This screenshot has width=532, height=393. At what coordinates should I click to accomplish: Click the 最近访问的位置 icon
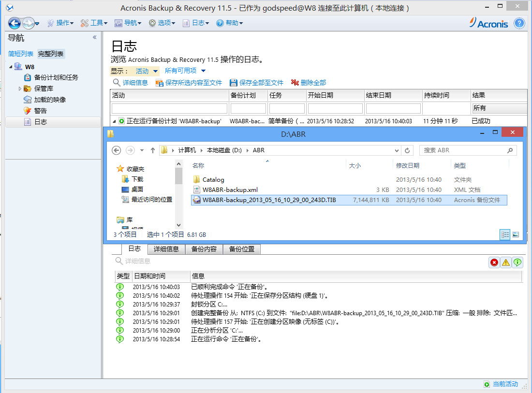[x=125, y=199]
